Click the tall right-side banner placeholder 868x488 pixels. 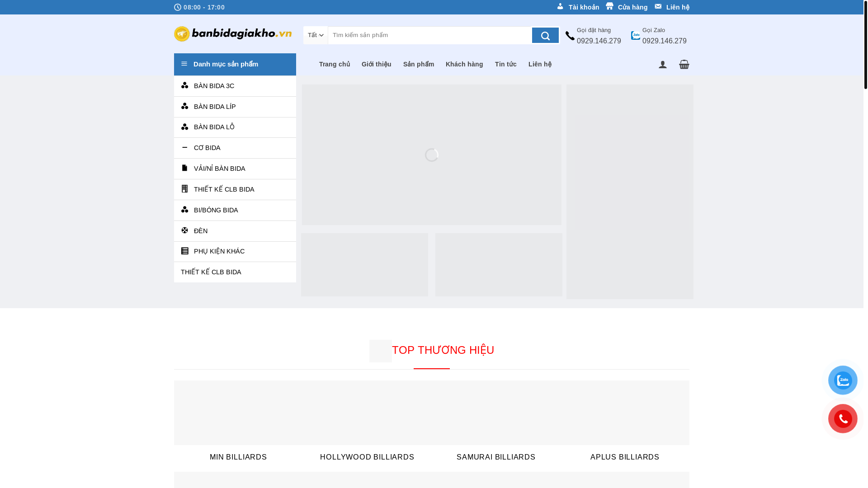[630, 192]
